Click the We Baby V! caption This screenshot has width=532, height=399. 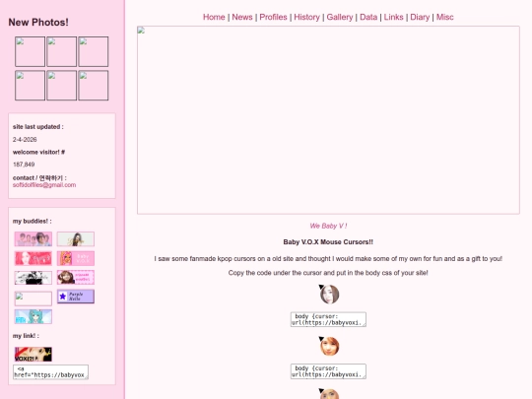tap(328, 226)
